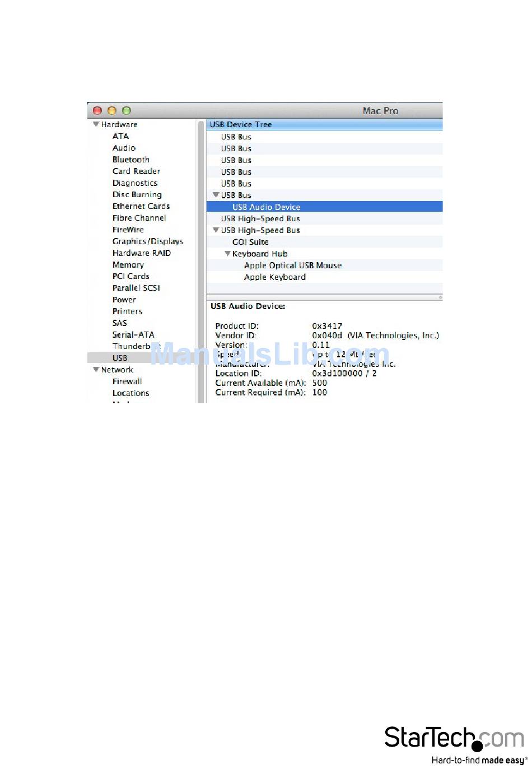Open Power in the sidebar
This screenshot has height=769, width=532.
[x=124, y=300]
